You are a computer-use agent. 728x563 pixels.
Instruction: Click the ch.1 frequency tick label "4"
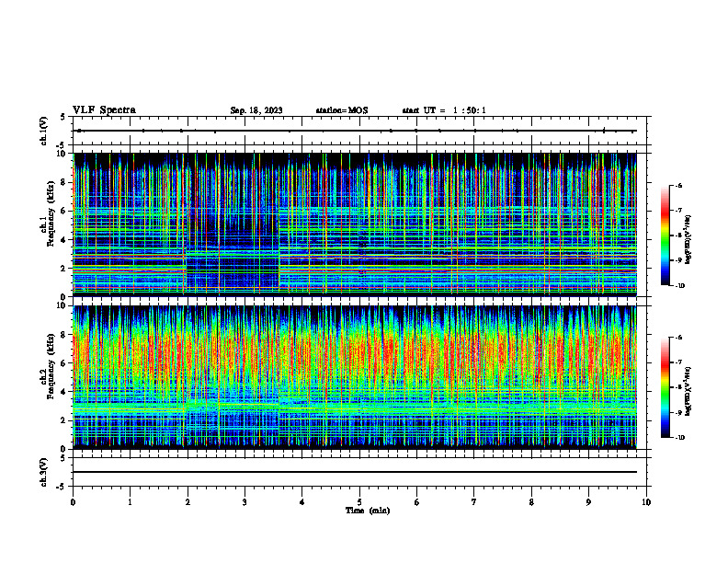64,240
